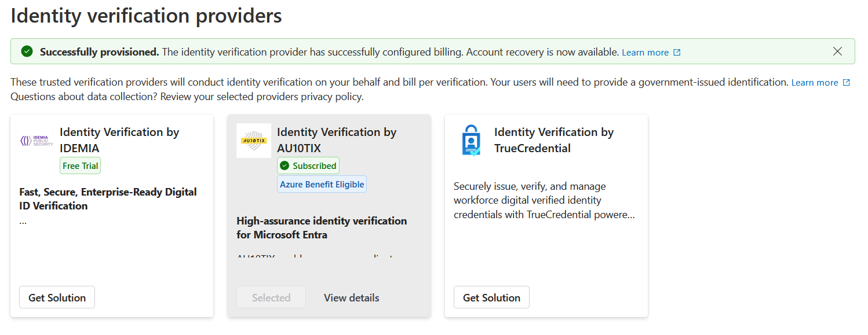Open View details for AU10TIX

[351, 297]
